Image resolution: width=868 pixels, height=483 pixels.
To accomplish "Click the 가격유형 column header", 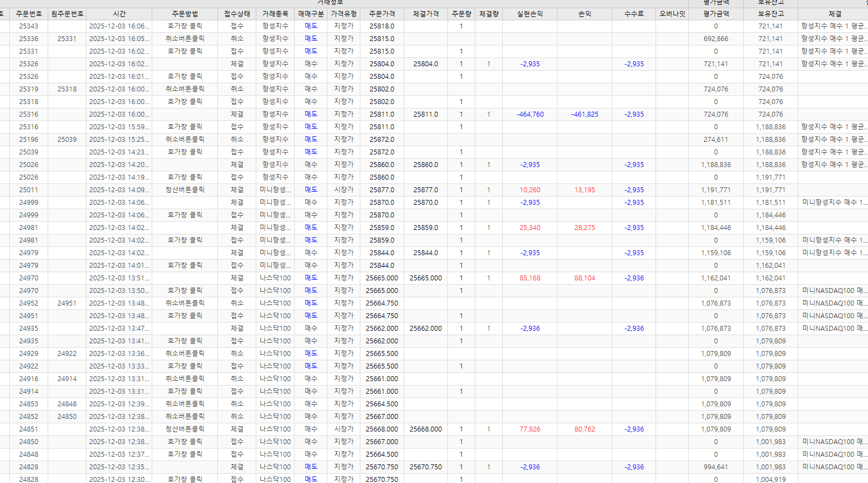I will [x=343, y=14].
